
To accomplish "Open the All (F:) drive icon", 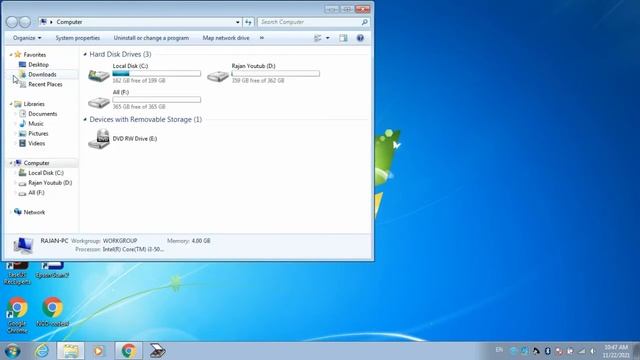I will (99, 102).
